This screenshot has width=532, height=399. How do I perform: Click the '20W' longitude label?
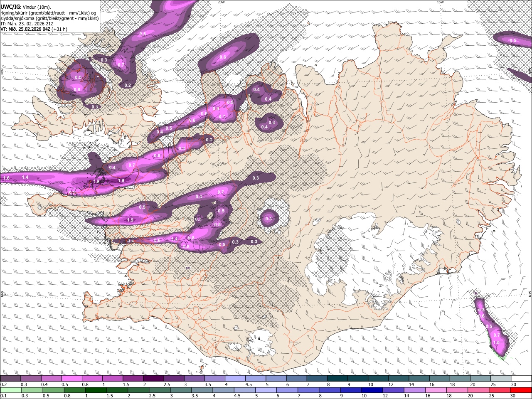(x=221, y=2)
